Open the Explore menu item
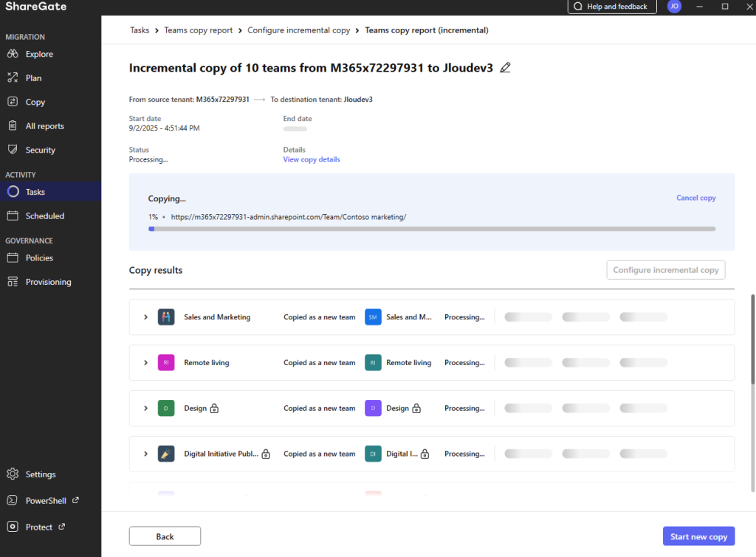 51,54
